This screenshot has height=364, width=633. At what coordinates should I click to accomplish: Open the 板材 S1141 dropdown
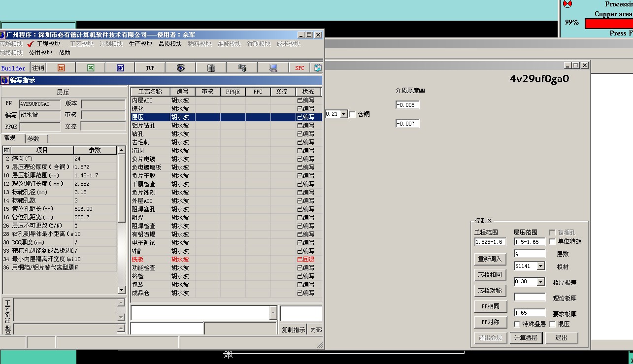541,266
